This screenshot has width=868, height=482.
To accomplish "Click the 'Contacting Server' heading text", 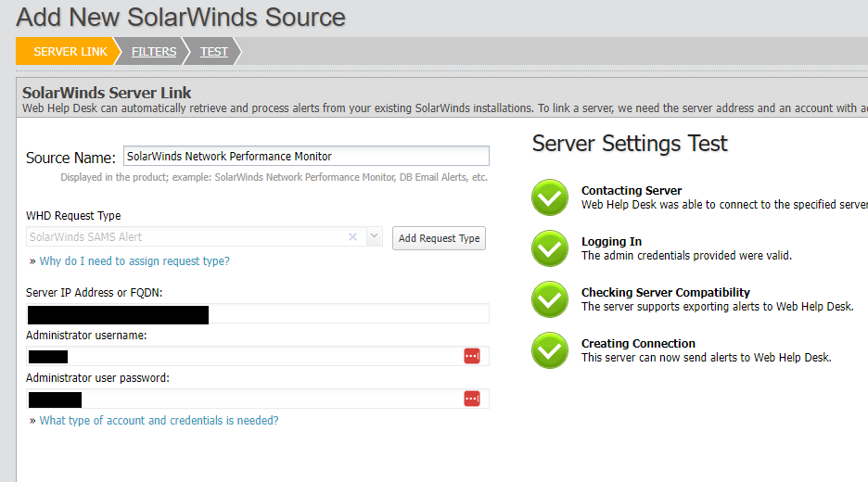I will click(x=632, y=190).
